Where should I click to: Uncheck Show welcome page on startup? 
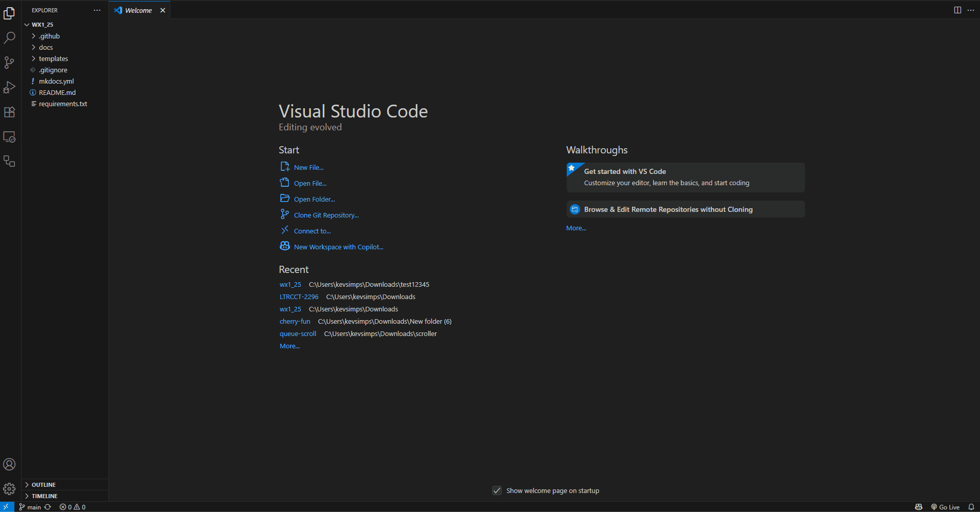click(x=497, y=490)
